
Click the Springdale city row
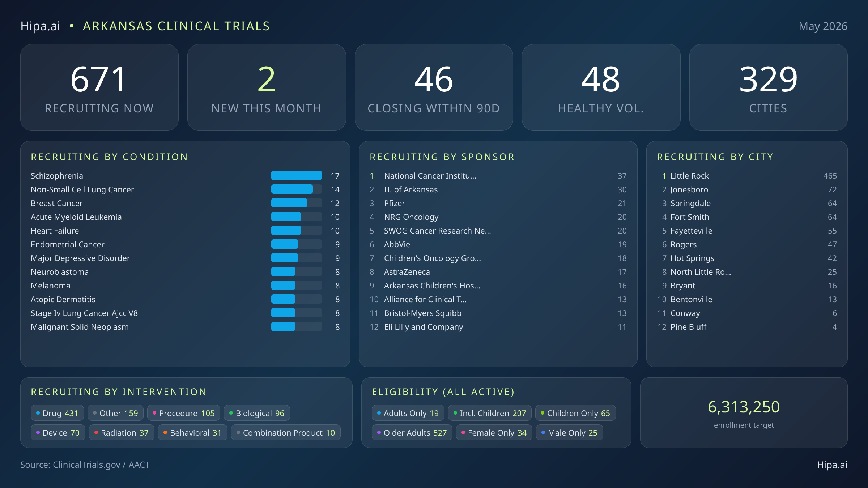747,203
